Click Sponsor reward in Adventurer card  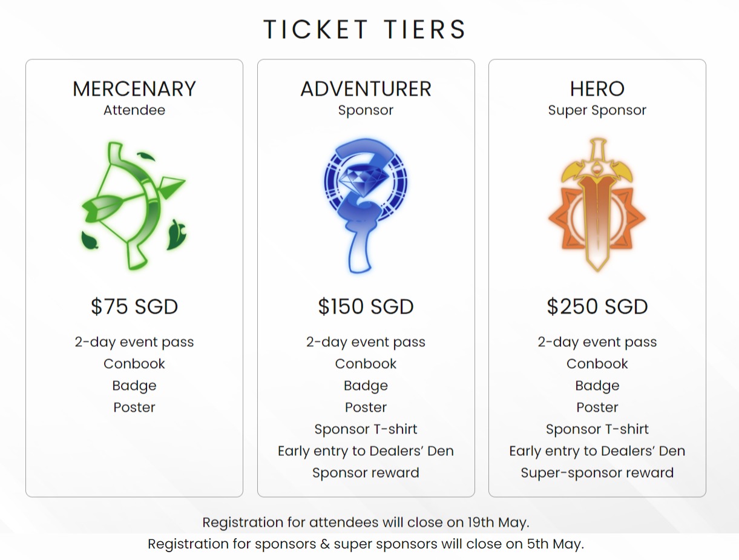point(366,473)
